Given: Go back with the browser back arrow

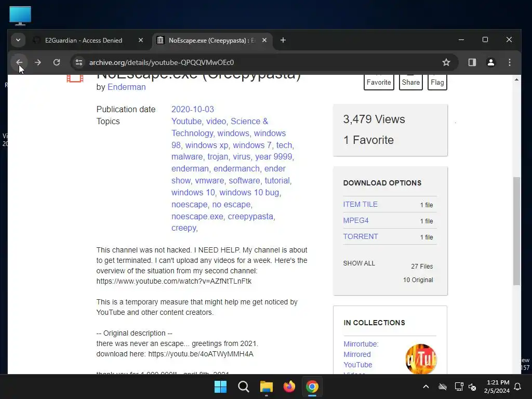Looking at the screenshot, I should (x=19, y=62).
